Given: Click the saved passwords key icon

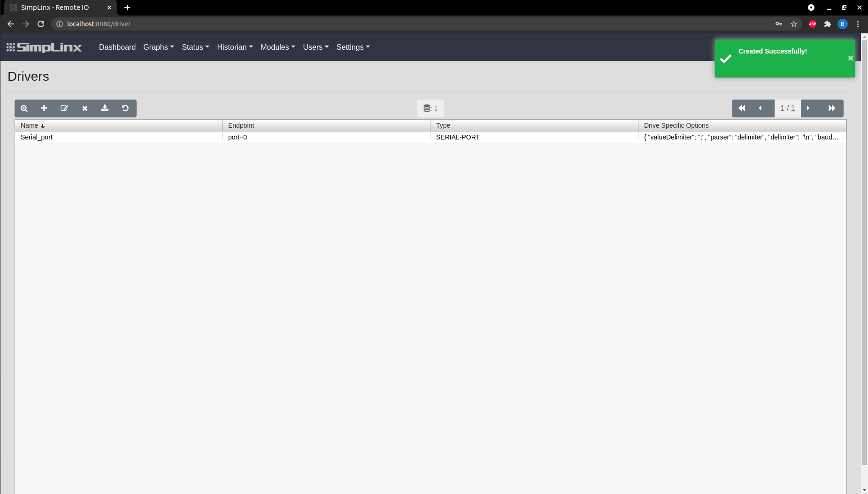Looking at the screenshot, I should pos(779,24).
